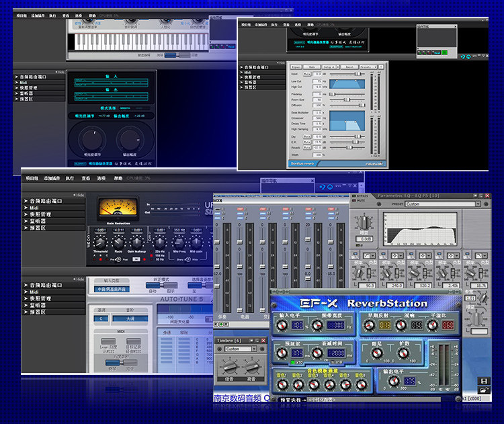
Task: Click the 音色1 knob in ReverbStation
Action: tap(282, 384)
